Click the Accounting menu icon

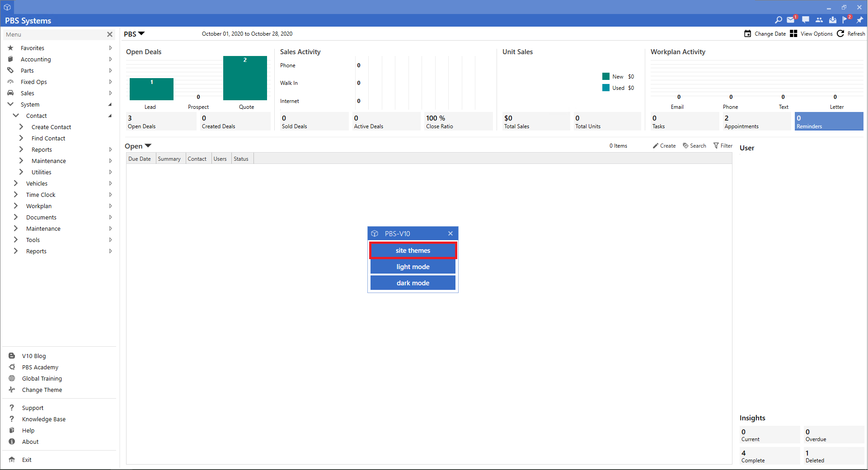coord(10,59)
